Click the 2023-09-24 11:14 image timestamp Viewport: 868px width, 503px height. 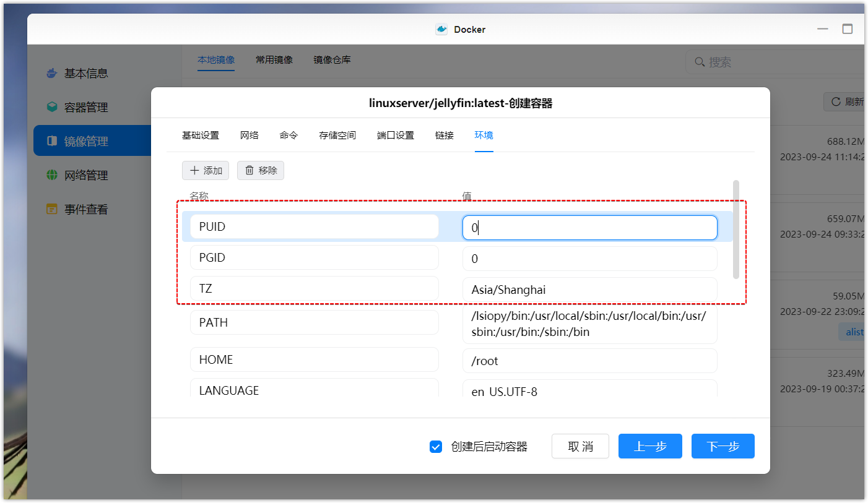coord(822,157)
